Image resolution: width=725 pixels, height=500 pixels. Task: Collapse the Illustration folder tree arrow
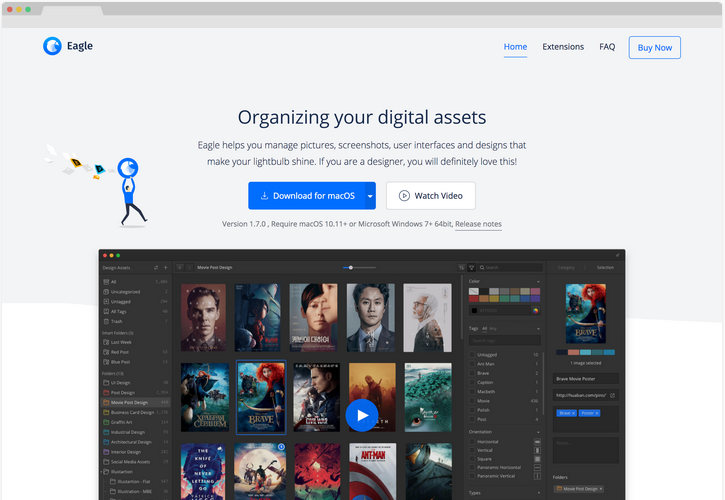(102, 472)
